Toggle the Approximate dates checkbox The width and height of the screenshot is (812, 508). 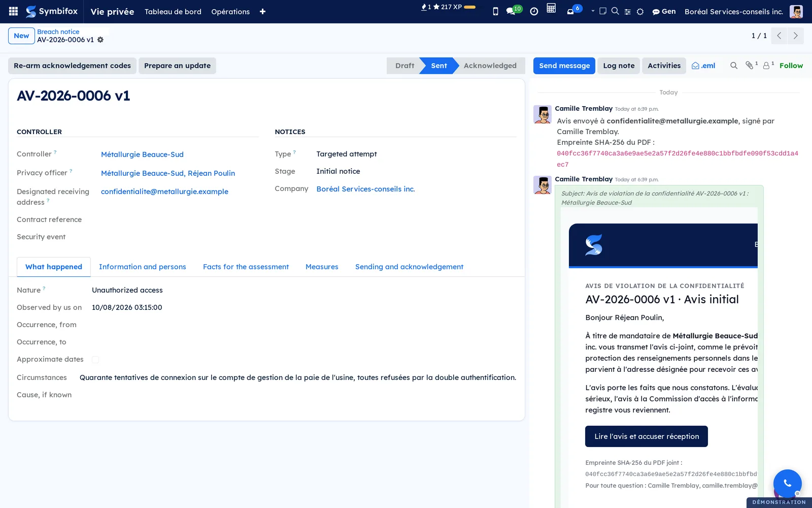[x=95, y=360]
